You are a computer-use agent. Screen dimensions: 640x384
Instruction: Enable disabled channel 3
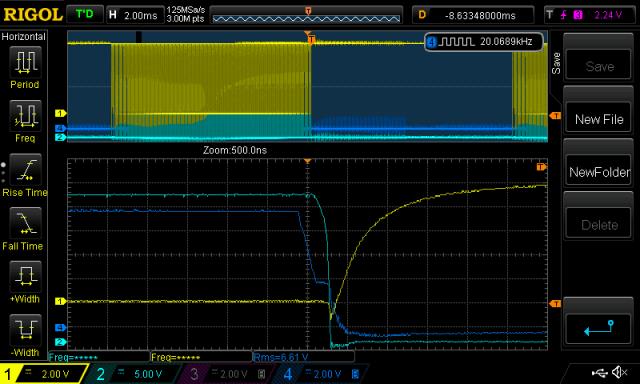227,374
